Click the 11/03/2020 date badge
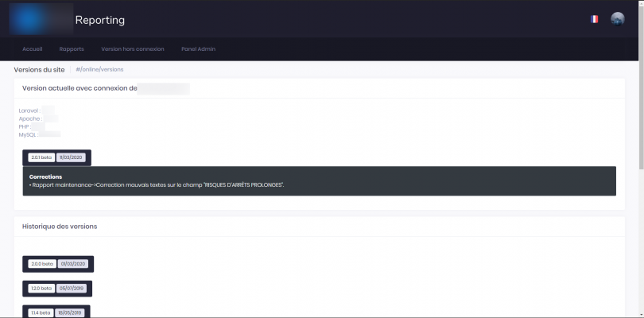Image resolution: width=644 pixels, height=318 pixels. (72, 157)
